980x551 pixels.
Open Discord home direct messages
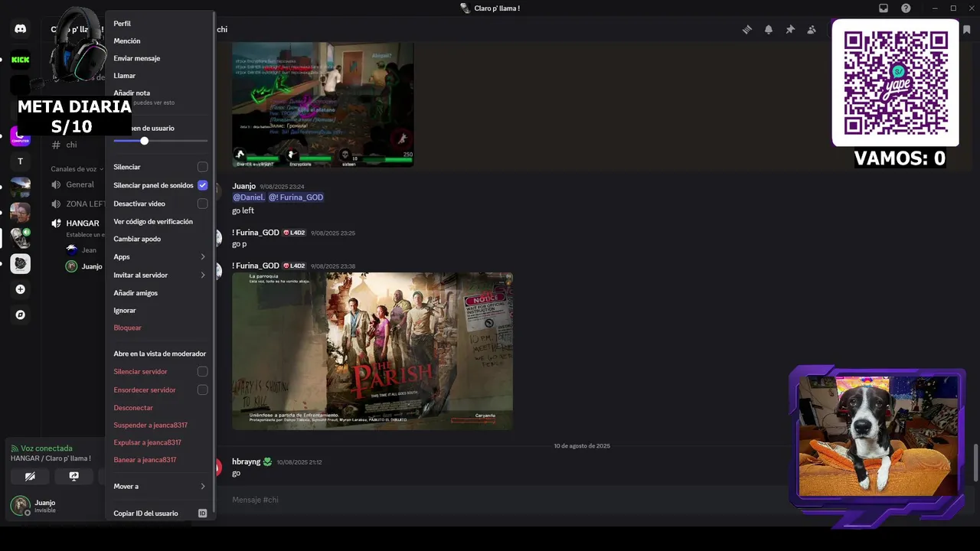pyautogui.click(x=21, y=29)
